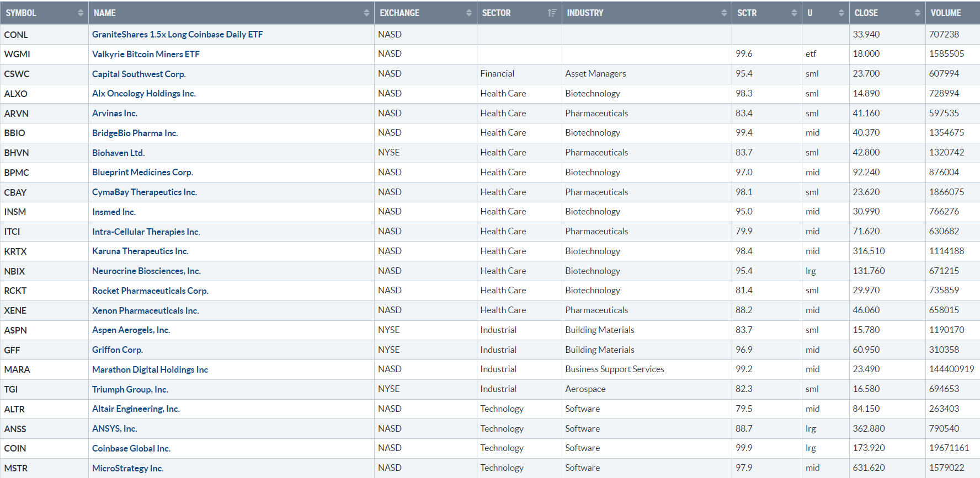Click the sort arrows icon in Symbol column
This screenshot has height=478, width=980.
[x=81, y=13]
